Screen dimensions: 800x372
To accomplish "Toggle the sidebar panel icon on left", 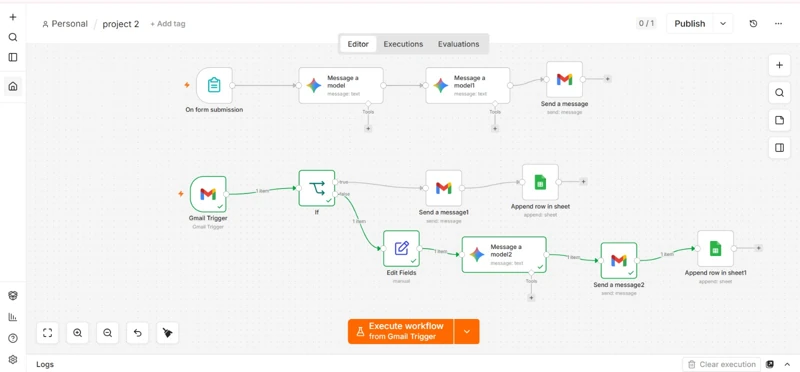I will pyautogui.click(x=13, y=57).
